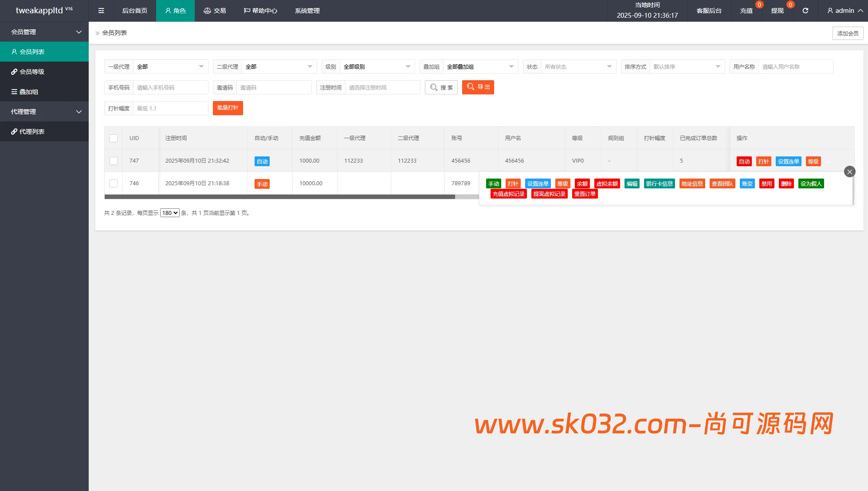Viewport: 868px width, 491px height.
Task: Open the admin user menu
Action: click(x=844, y=11)
